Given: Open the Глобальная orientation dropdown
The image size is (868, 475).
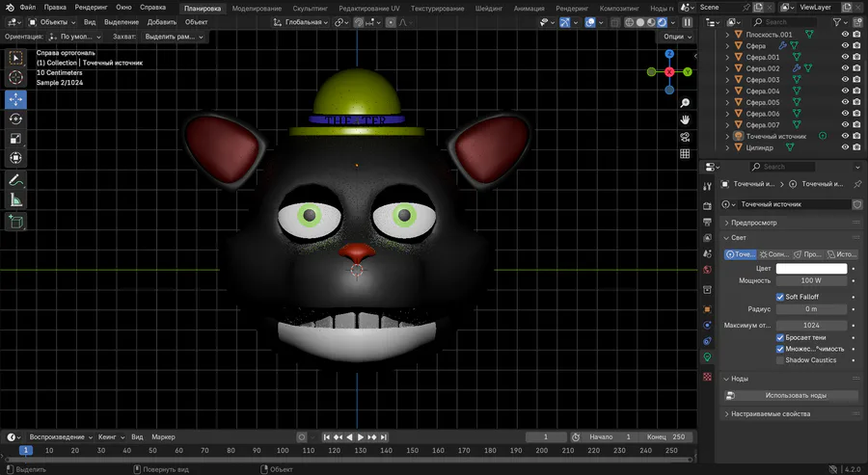Looking at the screenshot, I should coord(301,23).
